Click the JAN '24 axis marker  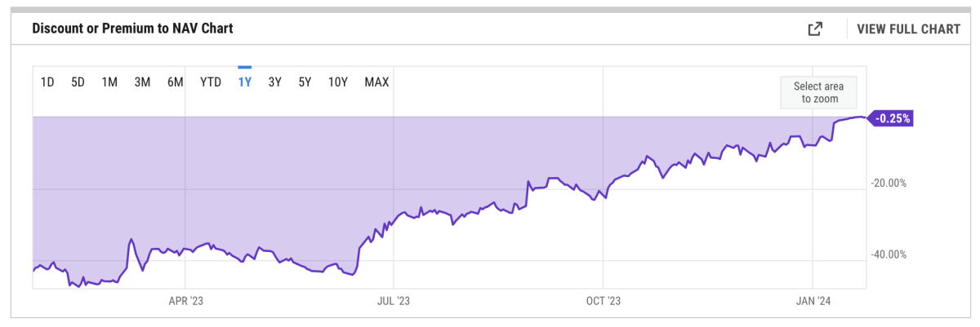click(x=813, y=301)
